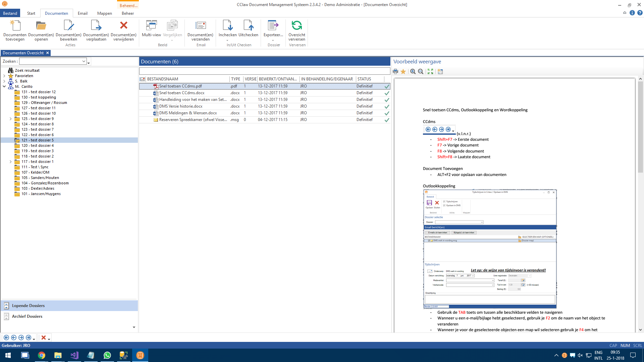Viewport: 644px width, 362px height.
Task: Expand dossier 117 - test dossier 1
Action: click(x=11, y=162)
